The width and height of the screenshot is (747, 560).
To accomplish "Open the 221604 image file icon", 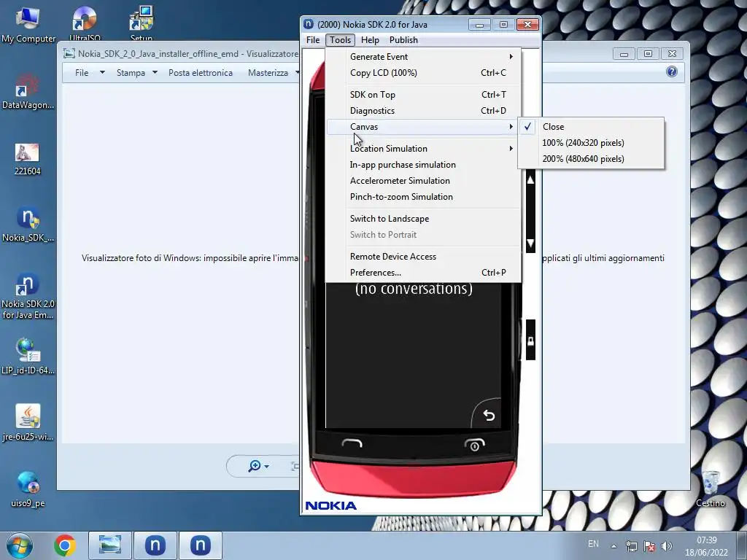I will coord(27,159).
